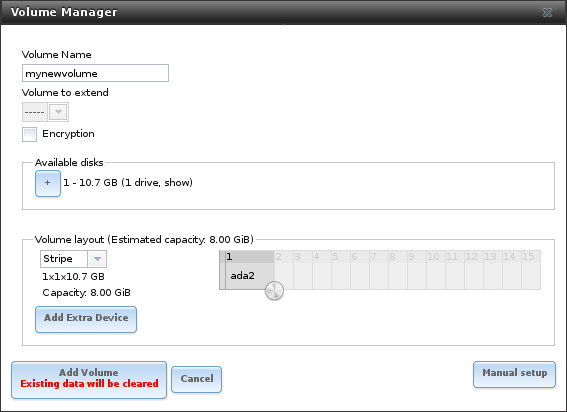Click the '1 drive, show' disk text
This screenshot has height=412, width=567.
pyautogui.click(x=157, y=182)
